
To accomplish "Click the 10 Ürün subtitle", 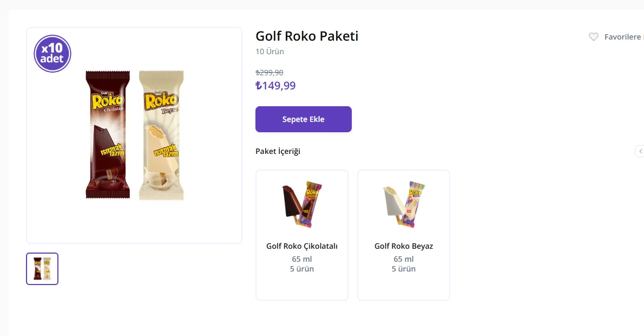I will [270, 51].
